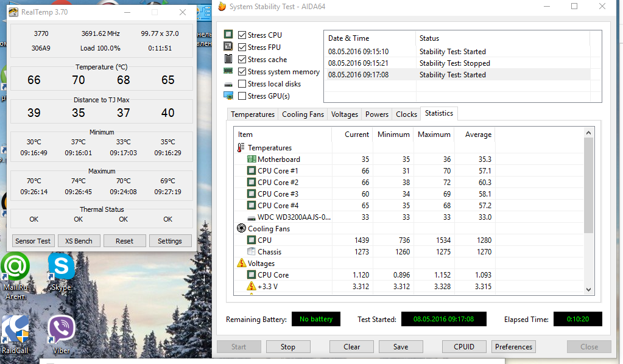Click Sensor Test in RealTemp

pos(33,241)
